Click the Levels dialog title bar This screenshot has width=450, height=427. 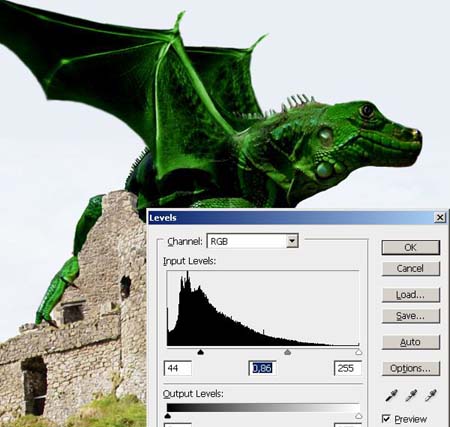pos(297,218)
